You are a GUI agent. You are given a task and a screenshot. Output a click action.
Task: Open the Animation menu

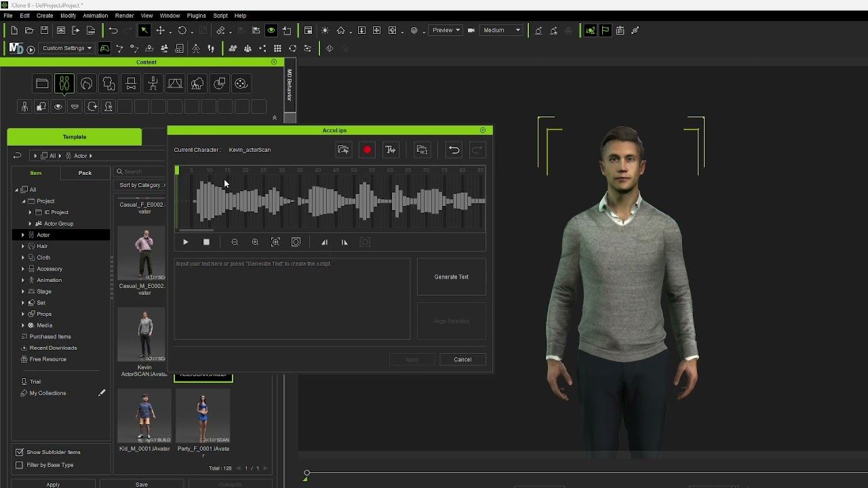[x=95, y=16]
